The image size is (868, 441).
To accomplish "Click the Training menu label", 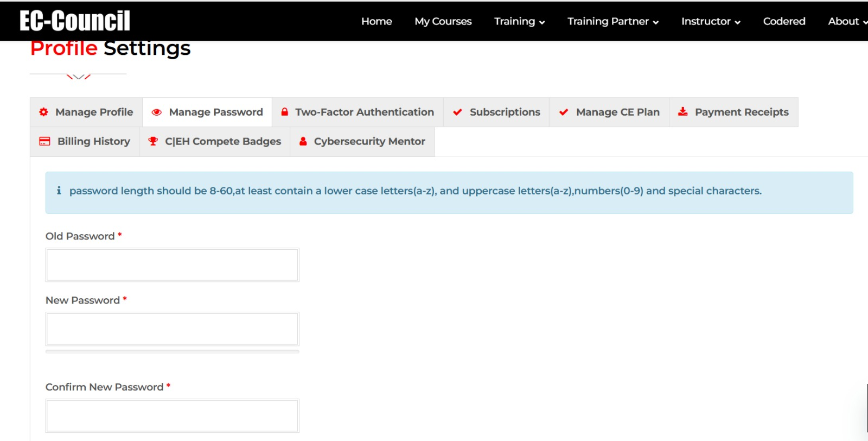I will (514, 21).
